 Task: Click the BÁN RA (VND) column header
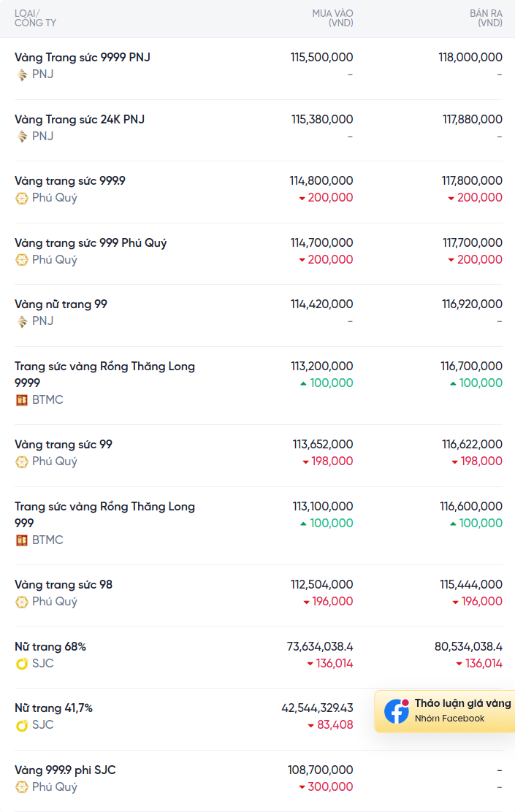[486, 18]
